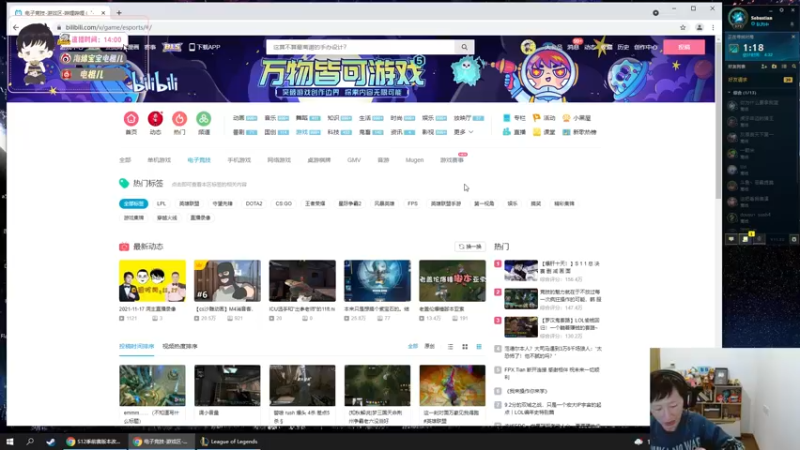Switch to 视频热度排序 sort tab
800x450 pixels.
(180, 346)
